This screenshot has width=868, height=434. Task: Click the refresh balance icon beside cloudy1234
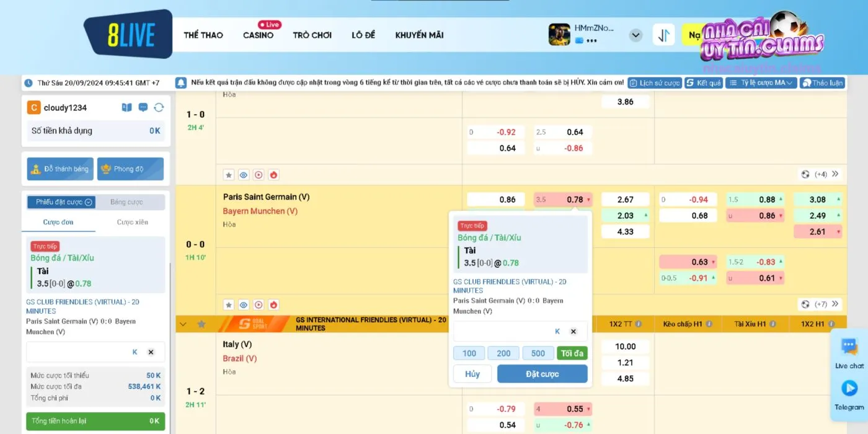[x=159, y=107]
